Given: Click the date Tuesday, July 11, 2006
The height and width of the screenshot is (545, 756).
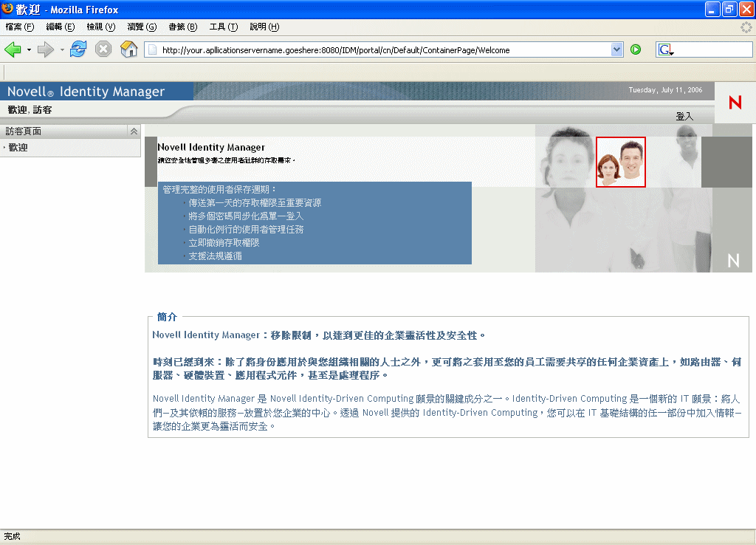Looking at the screenshot, I should 665,89.
